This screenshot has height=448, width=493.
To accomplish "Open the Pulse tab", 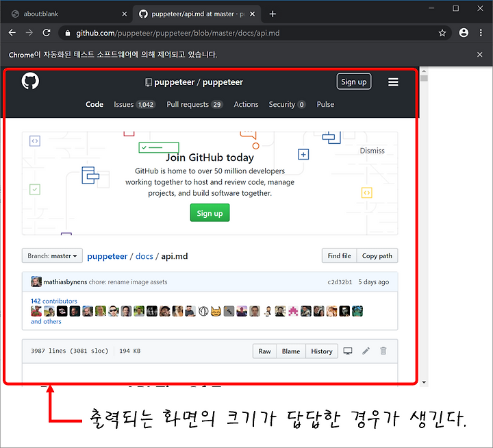I will pos(325,104).
